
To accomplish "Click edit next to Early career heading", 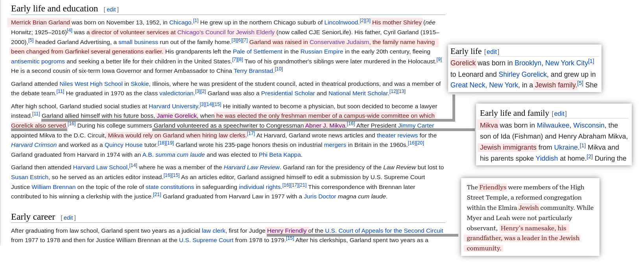I will pyautogui.click(x=68, y=218).
